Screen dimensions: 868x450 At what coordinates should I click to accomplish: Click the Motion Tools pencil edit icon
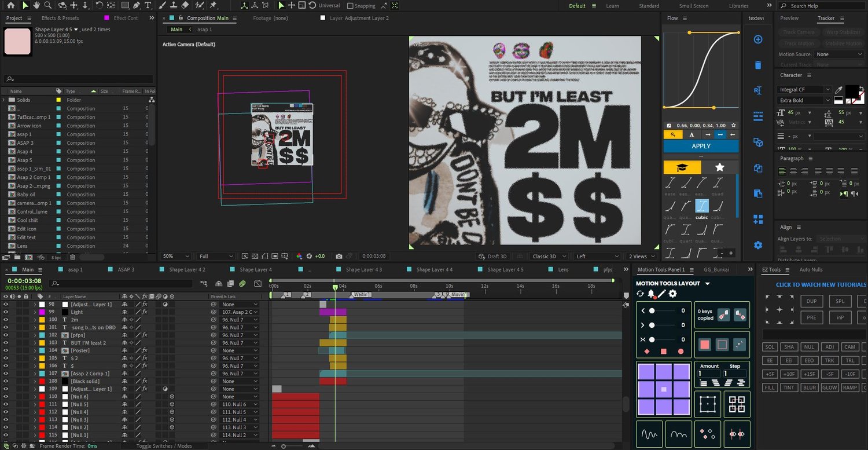click(662, 294)
